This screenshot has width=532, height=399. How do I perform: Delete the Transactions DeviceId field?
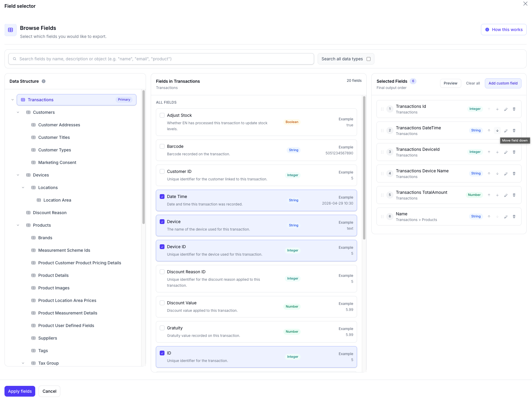coord(514,152)
